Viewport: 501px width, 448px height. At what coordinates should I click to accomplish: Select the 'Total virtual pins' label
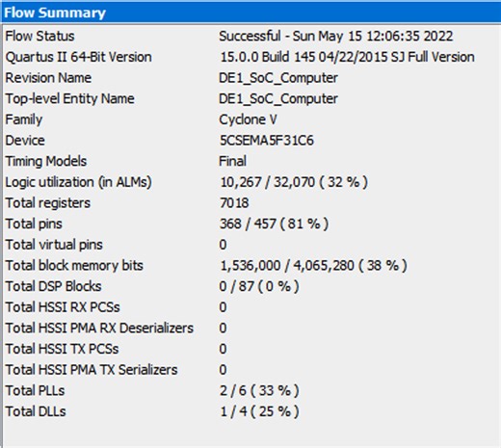[54, 245]
